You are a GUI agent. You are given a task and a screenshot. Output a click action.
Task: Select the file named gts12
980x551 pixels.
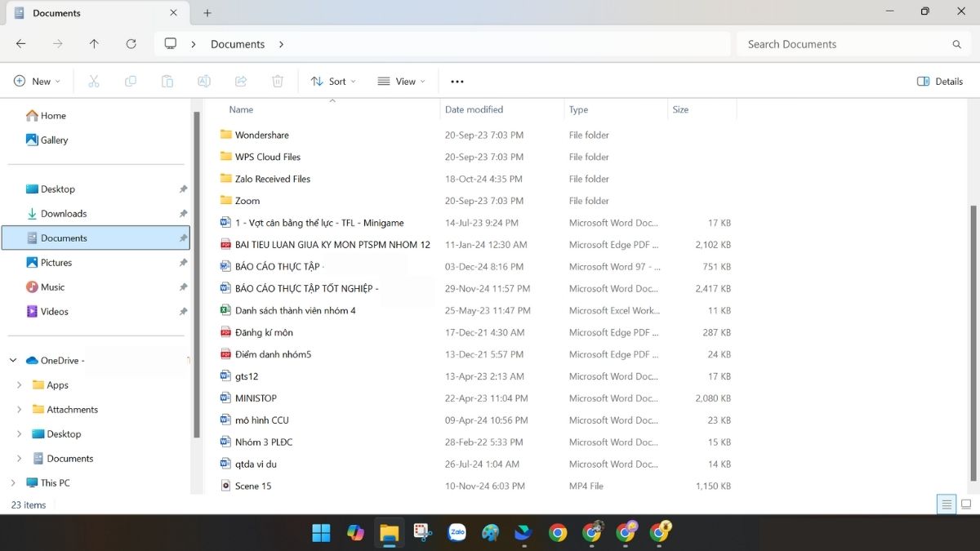click(x=247, y=376)
